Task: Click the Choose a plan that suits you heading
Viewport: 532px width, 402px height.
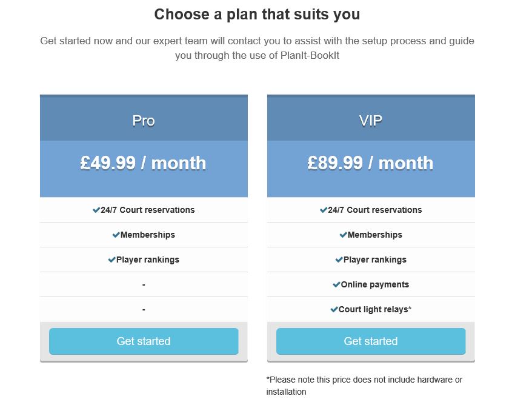Action: pyautogui.click(x=257, y=15)
